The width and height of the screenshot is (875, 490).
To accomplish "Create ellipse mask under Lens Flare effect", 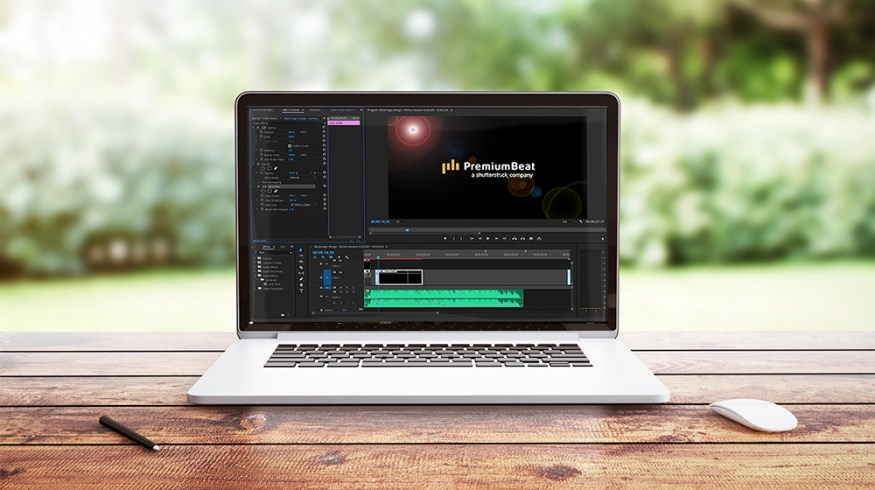I will click(x=265, y=192).
